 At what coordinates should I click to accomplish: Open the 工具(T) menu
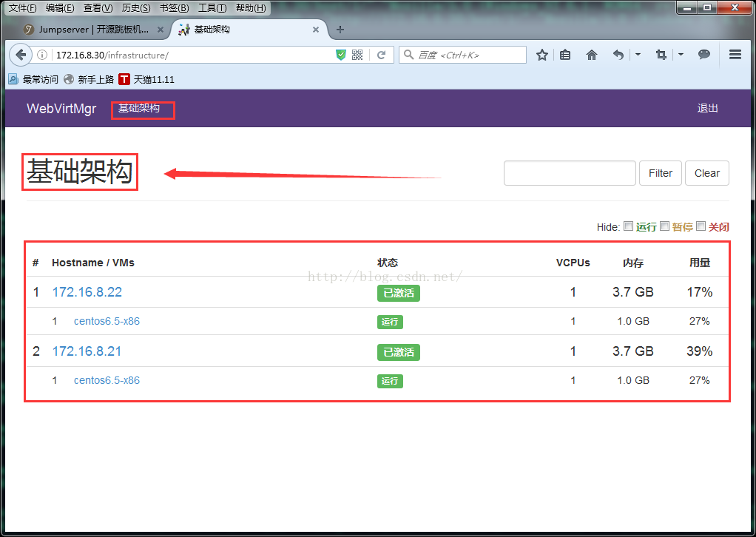click(x=212, y=7)
